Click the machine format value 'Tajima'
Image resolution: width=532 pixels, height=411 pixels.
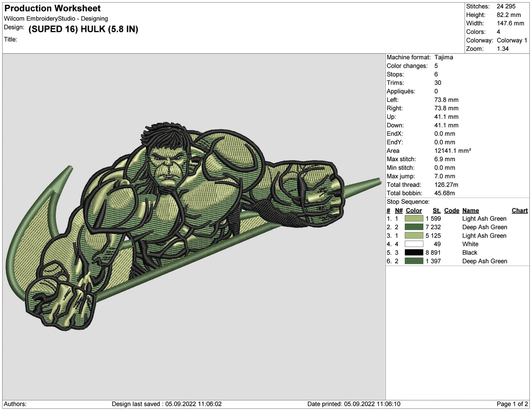point(444,57)
